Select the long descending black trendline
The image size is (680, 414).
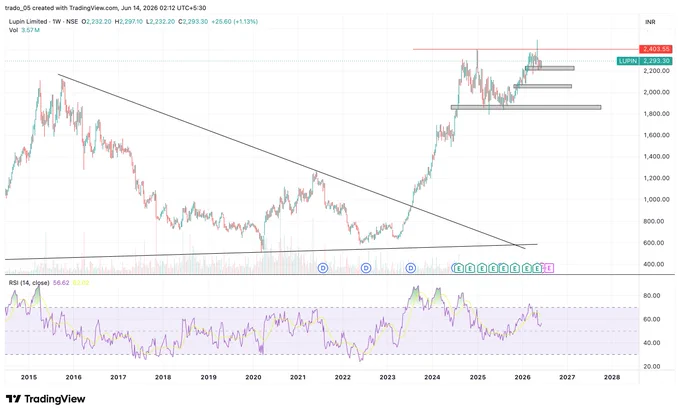(292, 162)
